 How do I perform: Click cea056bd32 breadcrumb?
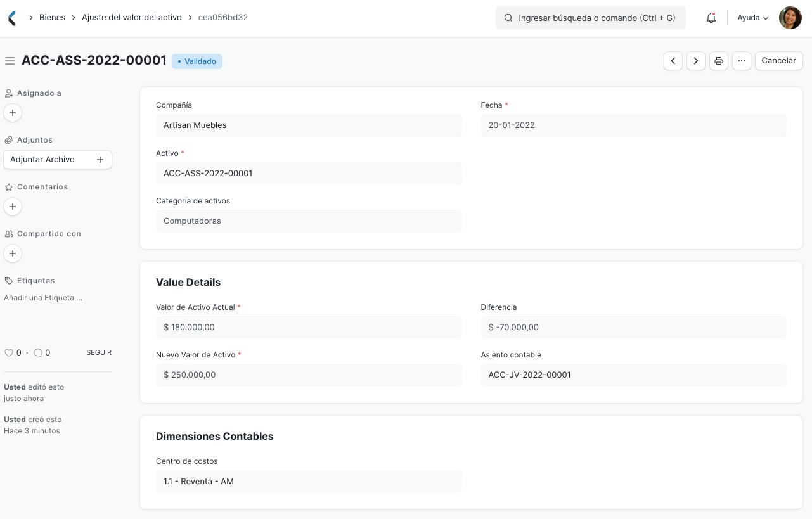[x=223, y=18]
